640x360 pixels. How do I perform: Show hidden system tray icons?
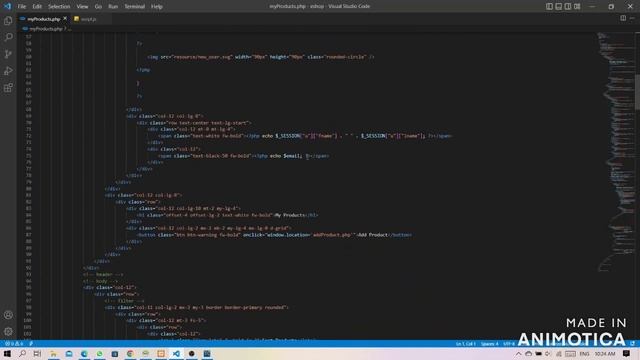(518, 353)
